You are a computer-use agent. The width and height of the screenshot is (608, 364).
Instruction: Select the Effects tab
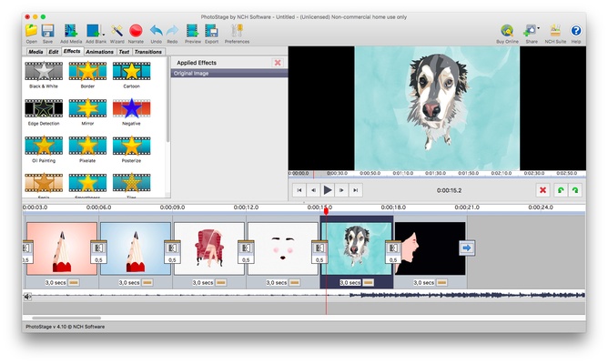pos(72,51)
